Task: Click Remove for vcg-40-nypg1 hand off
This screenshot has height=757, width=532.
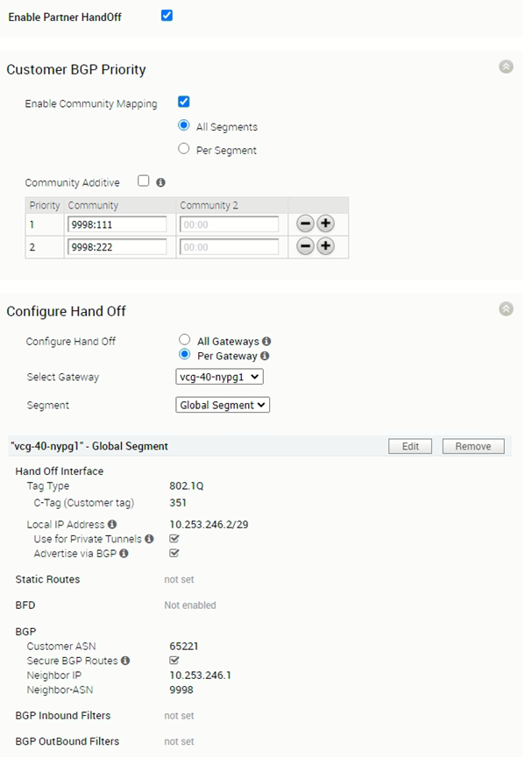Action: click(x=473, y=447)
